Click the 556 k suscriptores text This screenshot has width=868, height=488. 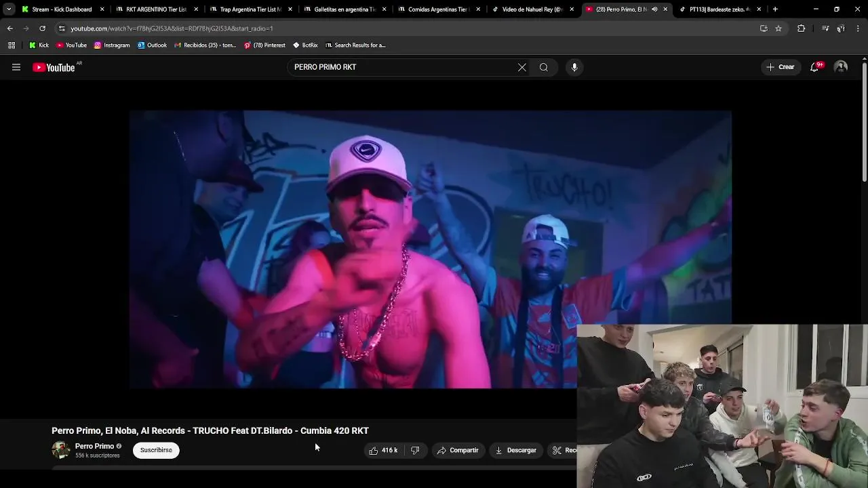pyautogui.click(x=98, y=455)
